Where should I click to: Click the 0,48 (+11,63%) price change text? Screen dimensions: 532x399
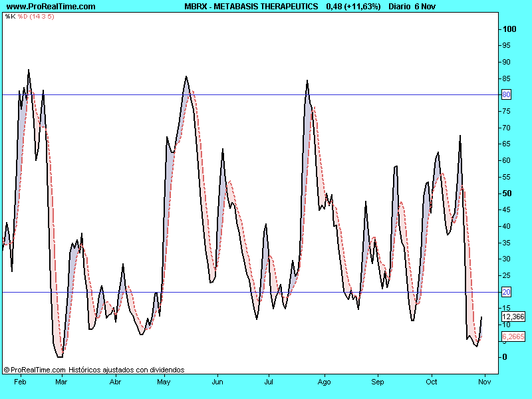click(x=353, y=7)
